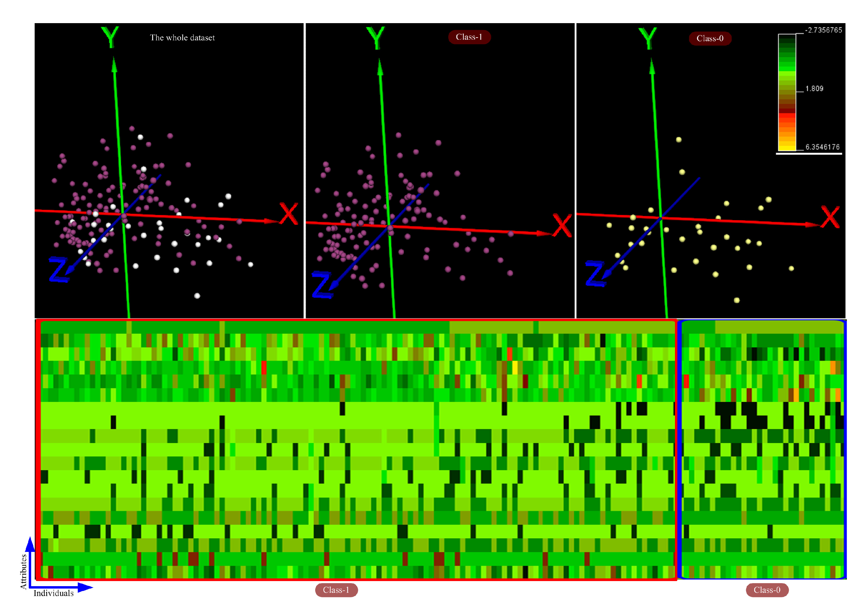Click the Class-0 label under the heatmap
The height and width of the screenshot is (612, 868).
(x=767, y=590)
